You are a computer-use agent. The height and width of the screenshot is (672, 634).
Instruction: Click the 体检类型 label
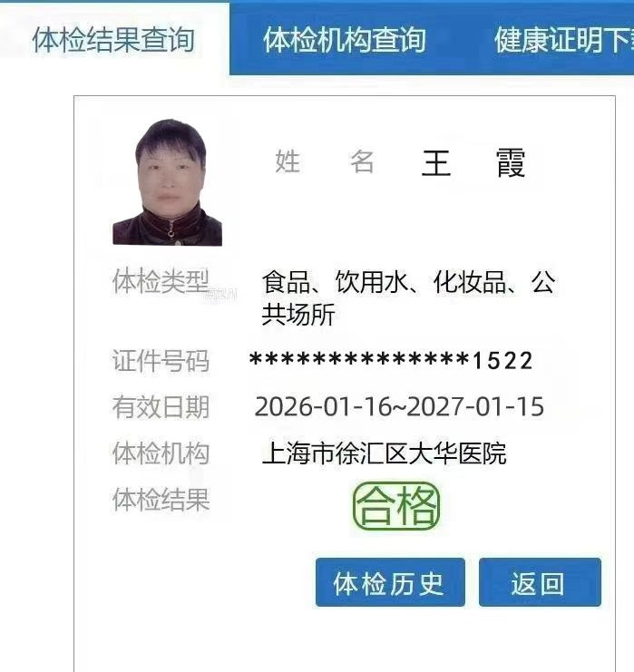pyautogui.click(x=161, y=281)
